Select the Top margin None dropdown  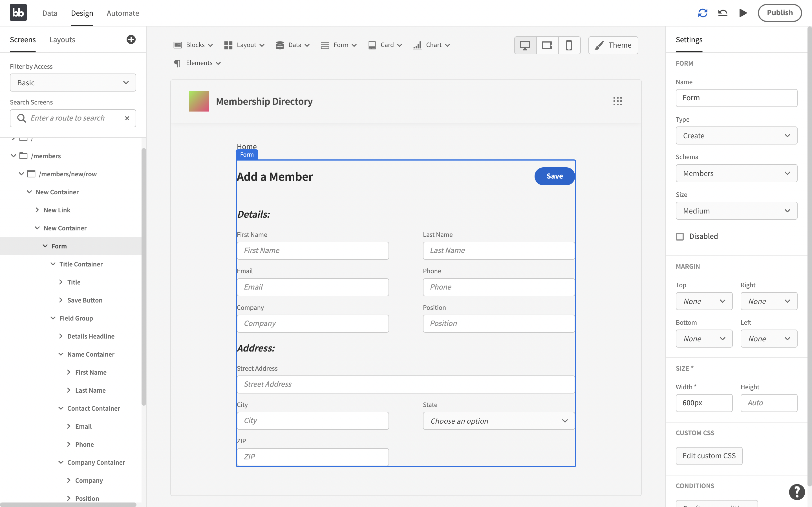pyautogui.click(x=704, y=301)
